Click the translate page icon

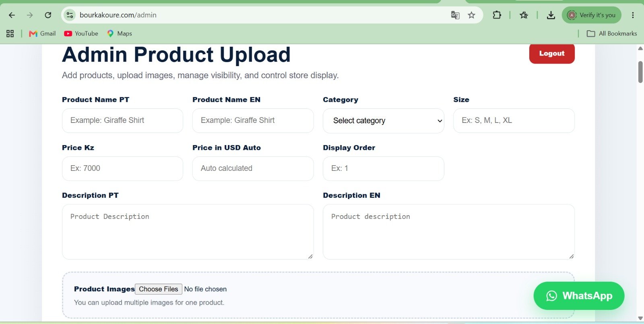coord(455,15)
